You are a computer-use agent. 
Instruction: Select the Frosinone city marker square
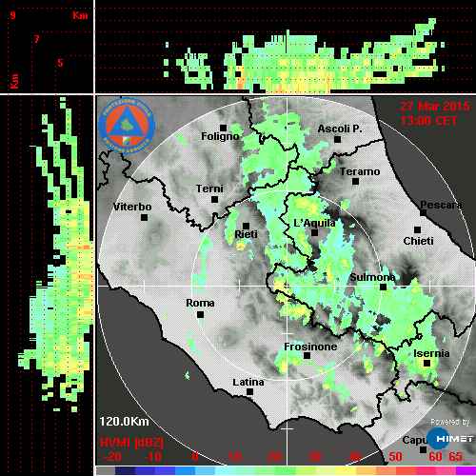pos(307,356)
